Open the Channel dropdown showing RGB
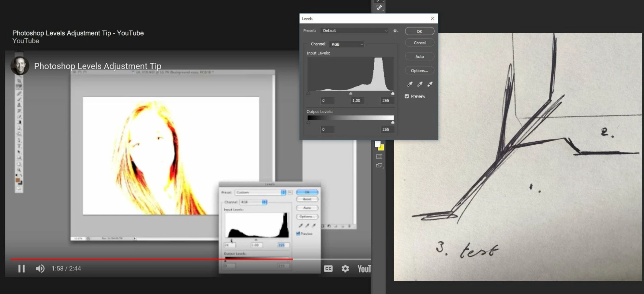This screenshot has height=294, width=644. (346, 44)
